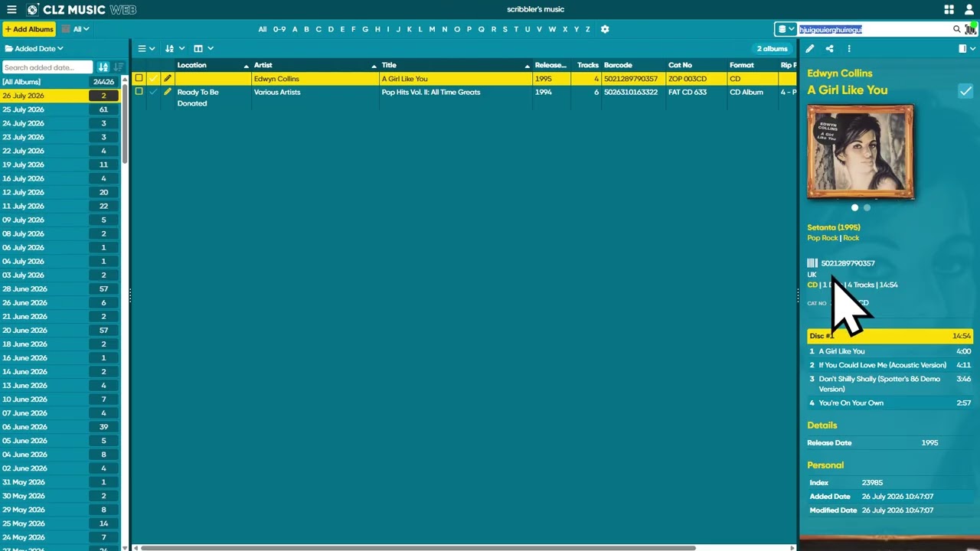Select the 28 June 2026 folder

[60, 289]
